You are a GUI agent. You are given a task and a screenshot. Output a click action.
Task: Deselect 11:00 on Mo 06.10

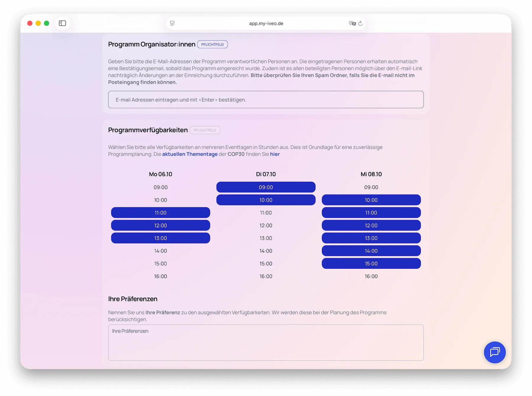[x=160, y=212]
